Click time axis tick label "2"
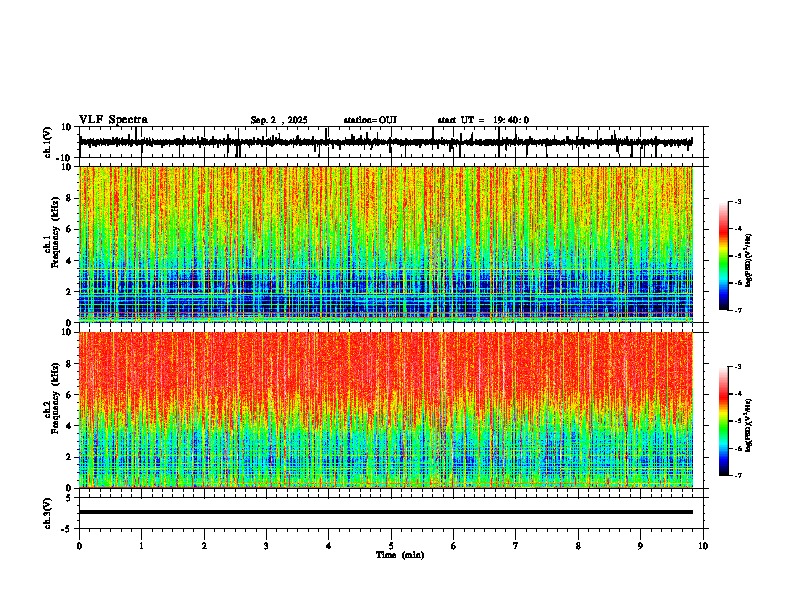 pos(204,546)
